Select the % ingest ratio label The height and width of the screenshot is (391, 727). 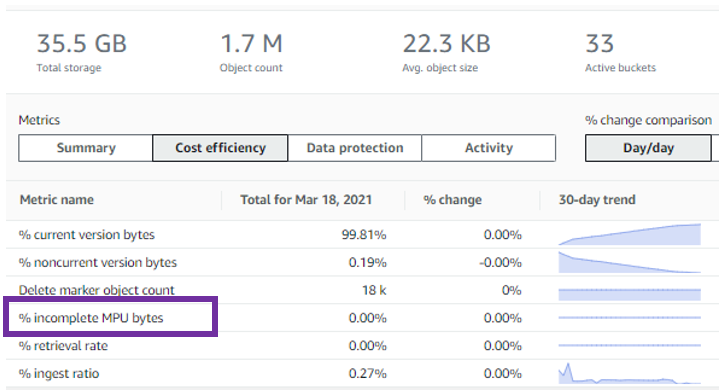(x=59, y=374)
